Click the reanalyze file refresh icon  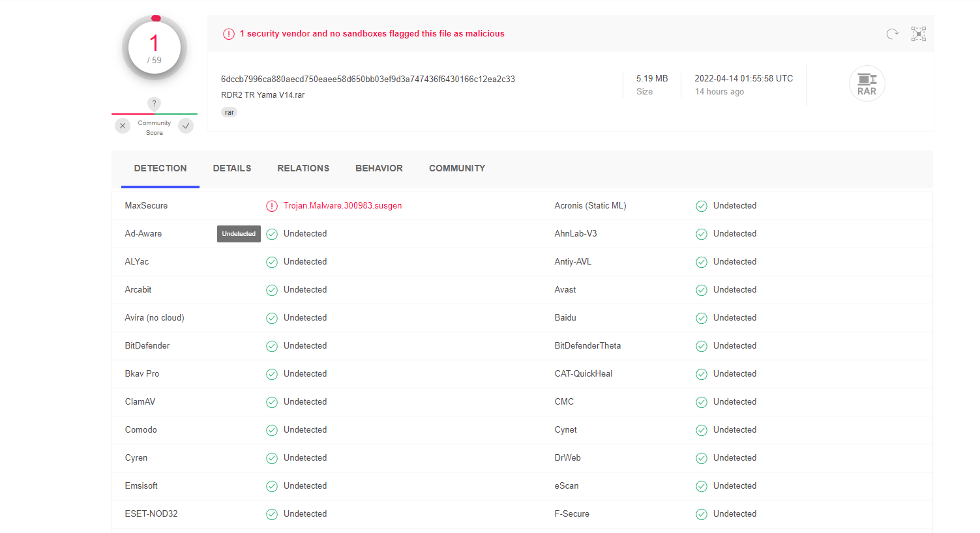tap(892, 34)
